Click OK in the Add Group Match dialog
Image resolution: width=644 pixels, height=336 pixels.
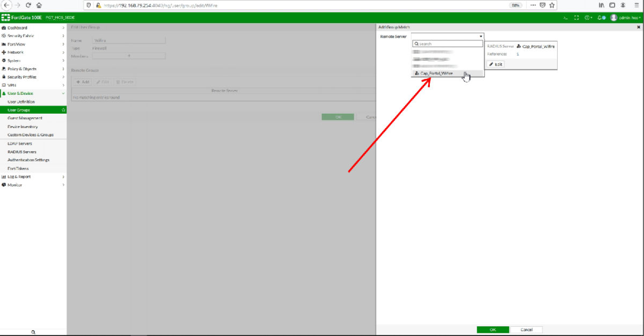coord(493,330)
